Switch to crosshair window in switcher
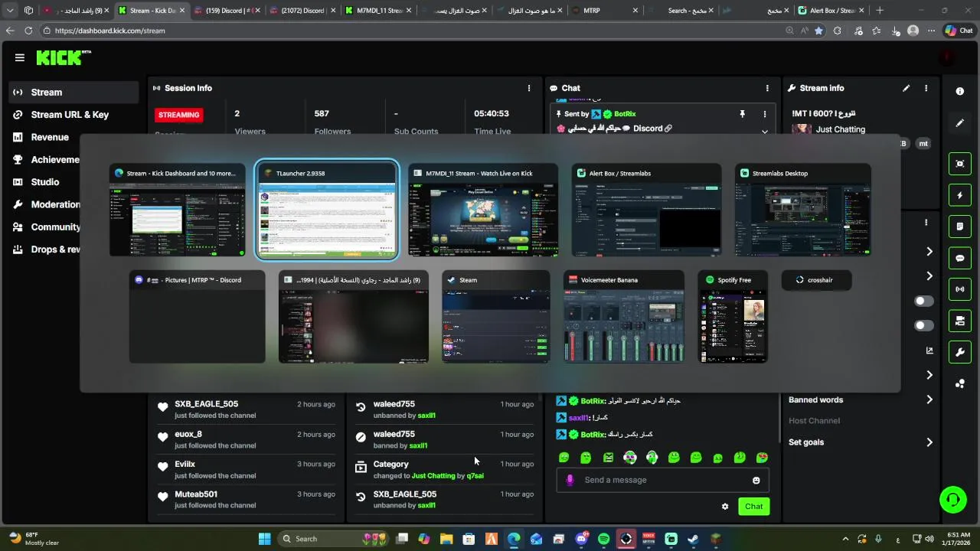The image size is (980, 551). (x=817, y=280)
